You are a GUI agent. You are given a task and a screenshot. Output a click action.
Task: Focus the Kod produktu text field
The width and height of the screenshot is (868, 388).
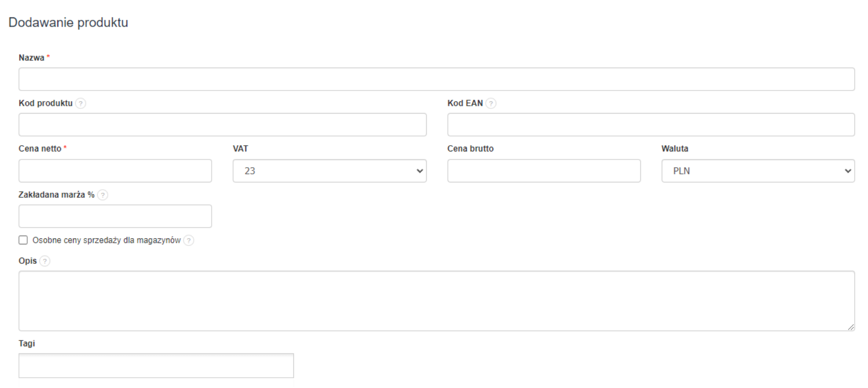(222, 125)
